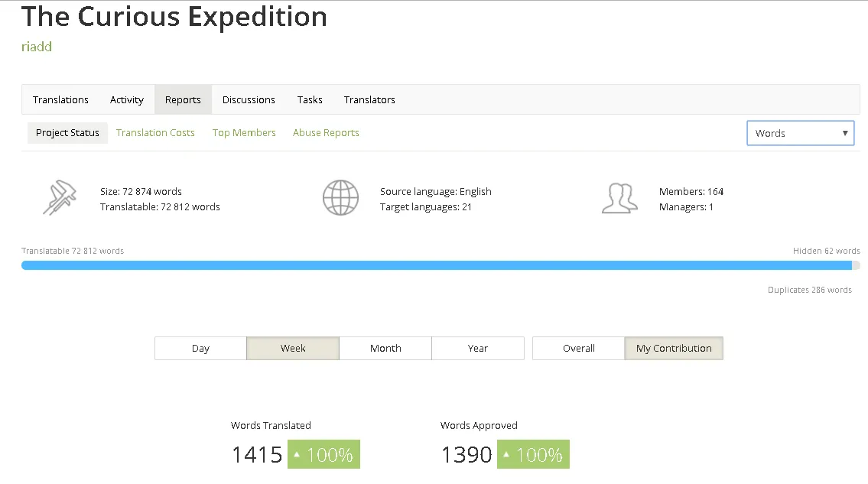868x484 pixels.
Task: Go to the Tasks tab
Action: click(x=310, y=99)
